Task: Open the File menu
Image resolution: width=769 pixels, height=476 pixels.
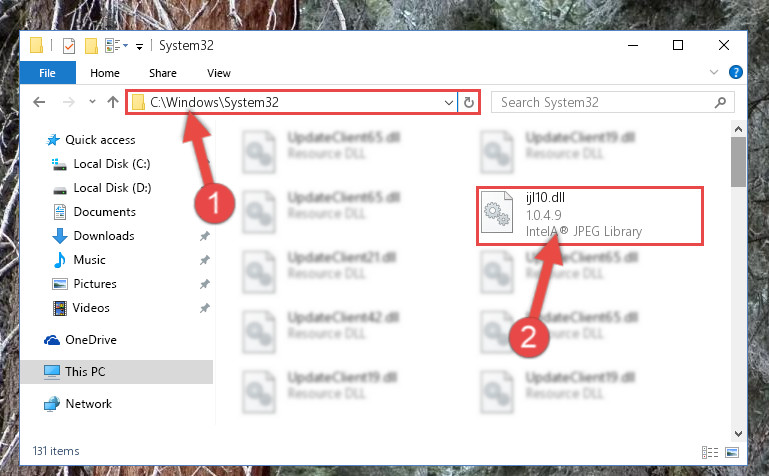Action: point(48,73)
